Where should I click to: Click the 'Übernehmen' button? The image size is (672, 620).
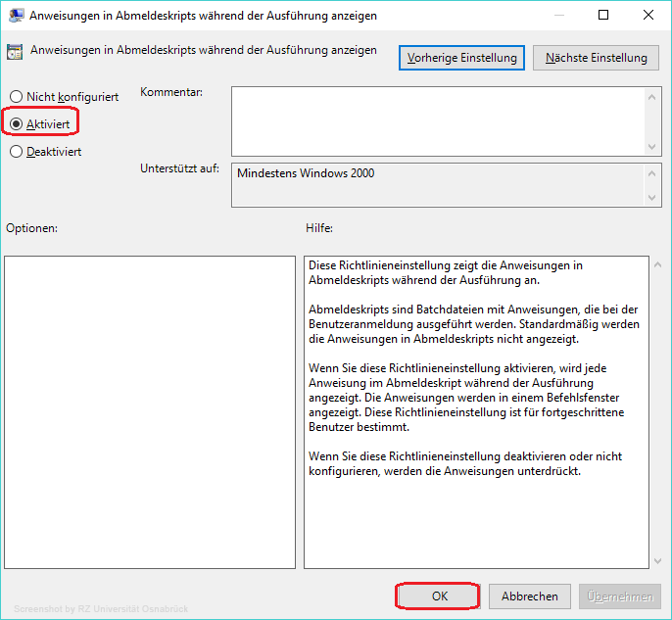coord(621,596)
